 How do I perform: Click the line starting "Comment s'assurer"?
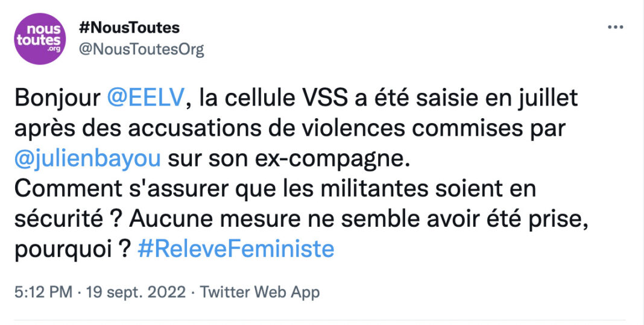point(275,189)
